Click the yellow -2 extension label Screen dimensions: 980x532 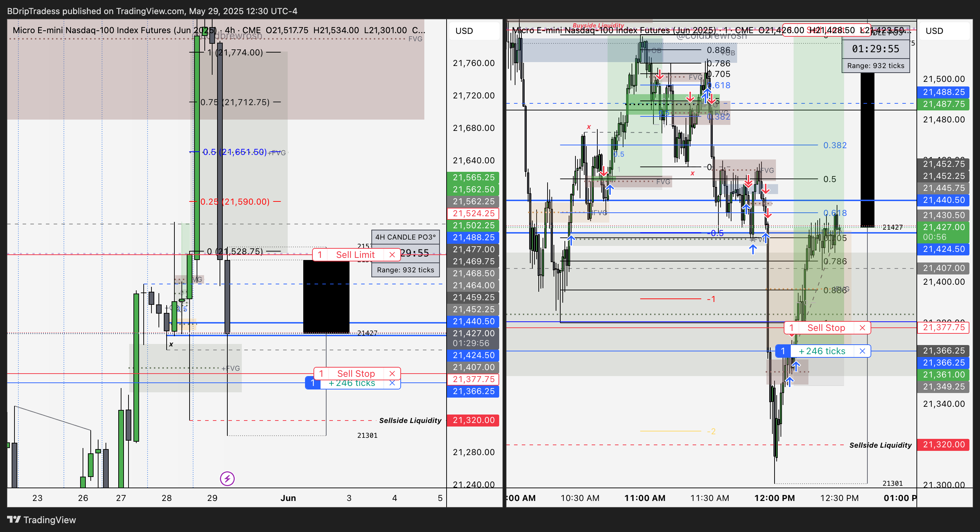tap(711, 431)
